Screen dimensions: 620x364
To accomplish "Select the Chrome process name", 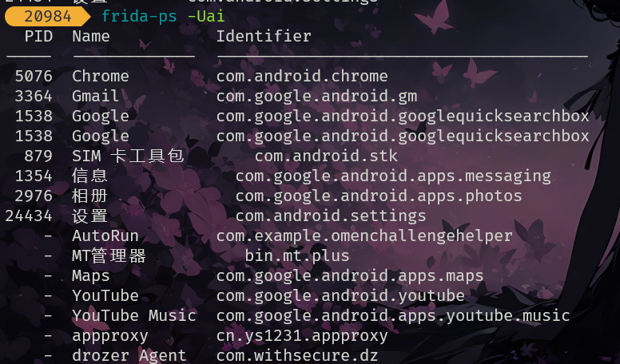I will click(101, 77).
